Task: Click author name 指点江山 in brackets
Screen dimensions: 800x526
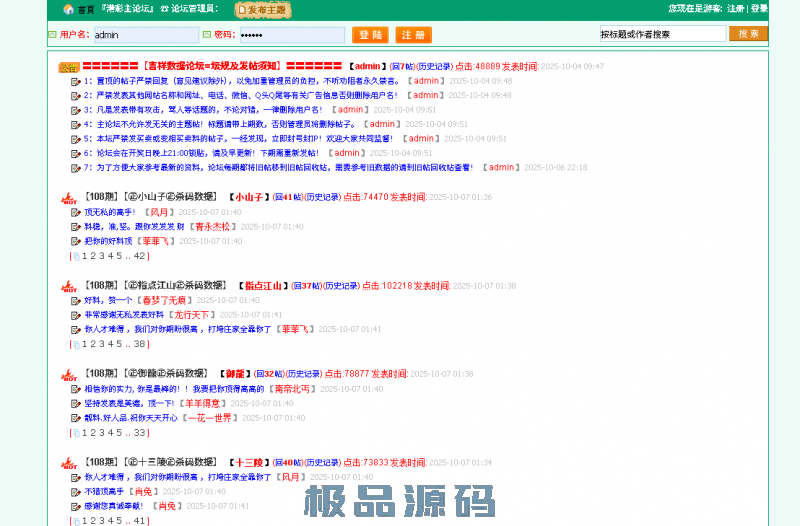Action: [x=263, y=286]
